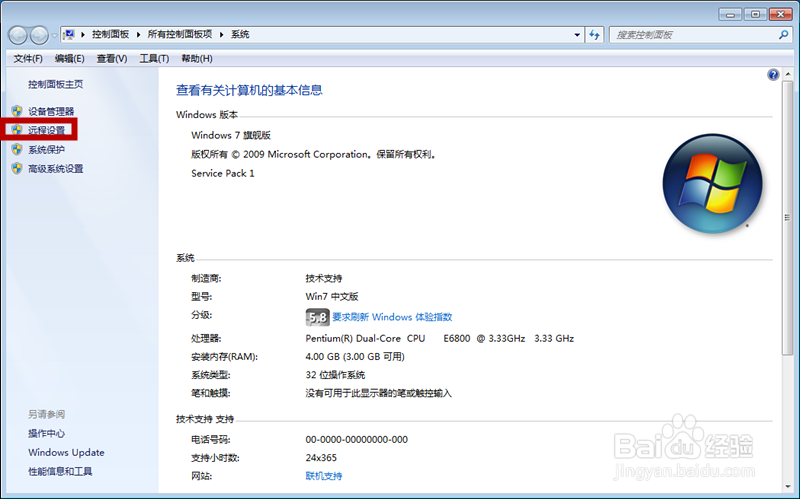
Task: Open the 帮助(H) menu
Action: pos(197,59)
